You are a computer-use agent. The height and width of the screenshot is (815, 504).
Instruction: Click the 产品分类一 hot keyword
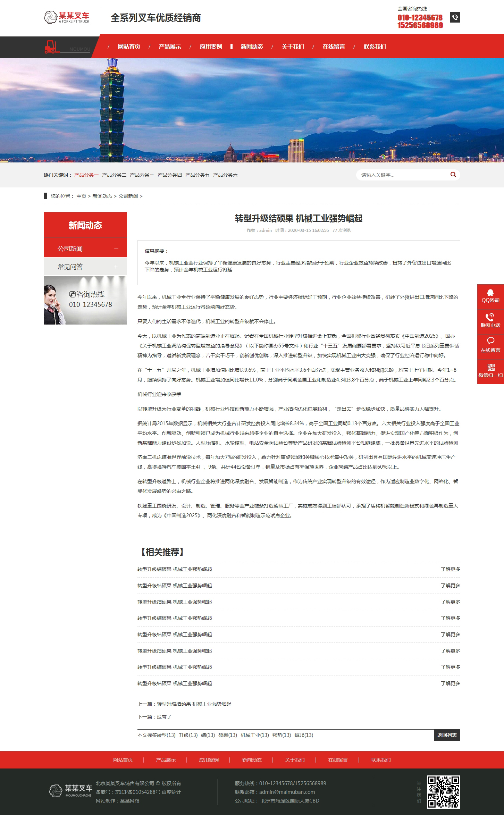click(86, 175)
